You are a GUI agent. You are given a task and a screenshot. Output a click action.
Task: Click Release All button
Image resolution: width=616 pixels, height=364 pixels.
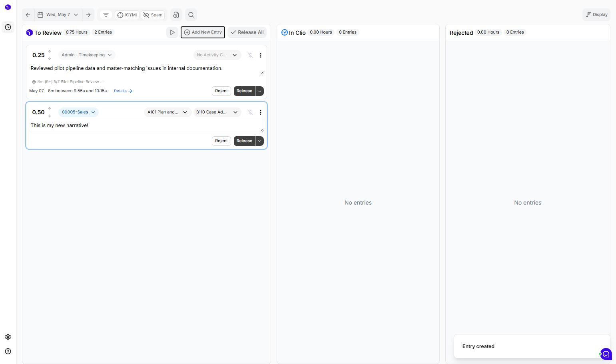tap(247, 32)
